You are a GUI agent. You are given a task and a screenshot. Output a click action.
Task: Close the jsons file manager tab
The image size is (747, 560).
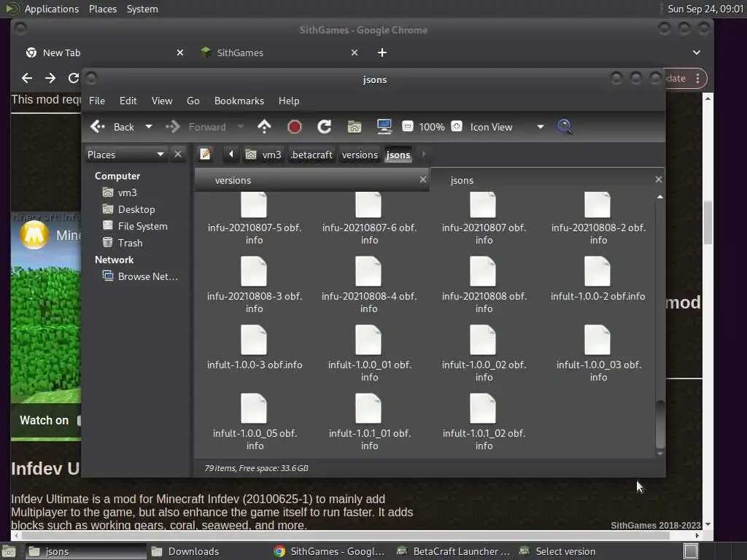click(659, 179)
